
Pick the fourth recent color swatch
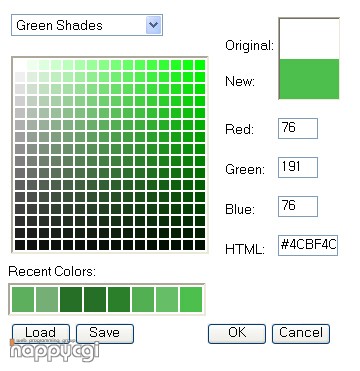(95, 299)
